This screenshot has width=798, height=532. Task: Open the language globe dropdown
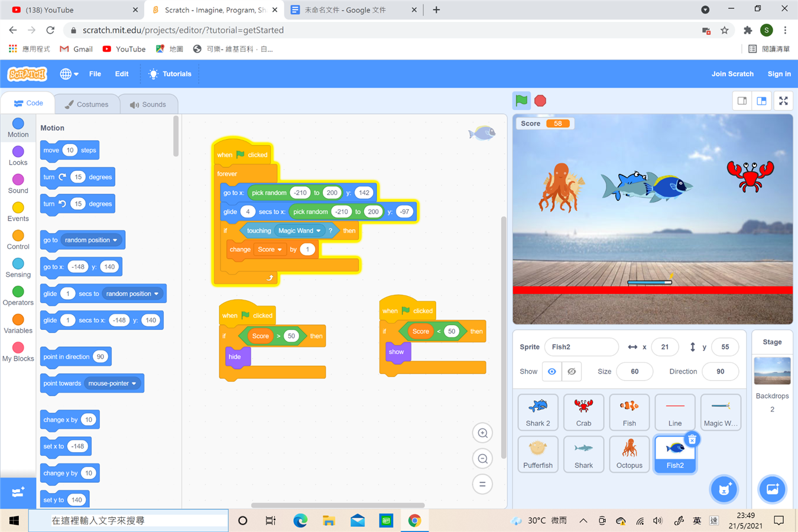pyautogui.click(x=69, y=74)
